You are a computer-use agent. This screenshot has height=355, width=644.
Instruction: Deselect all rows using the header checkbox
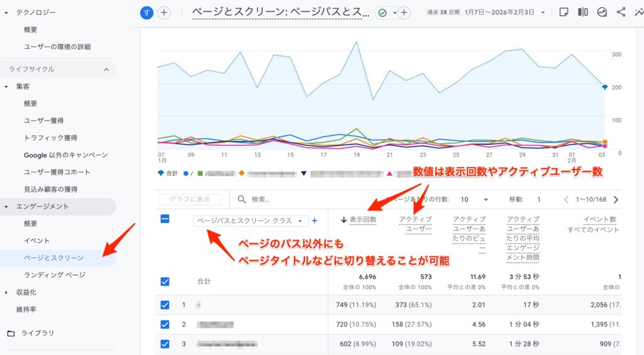[x=165, y=219]
